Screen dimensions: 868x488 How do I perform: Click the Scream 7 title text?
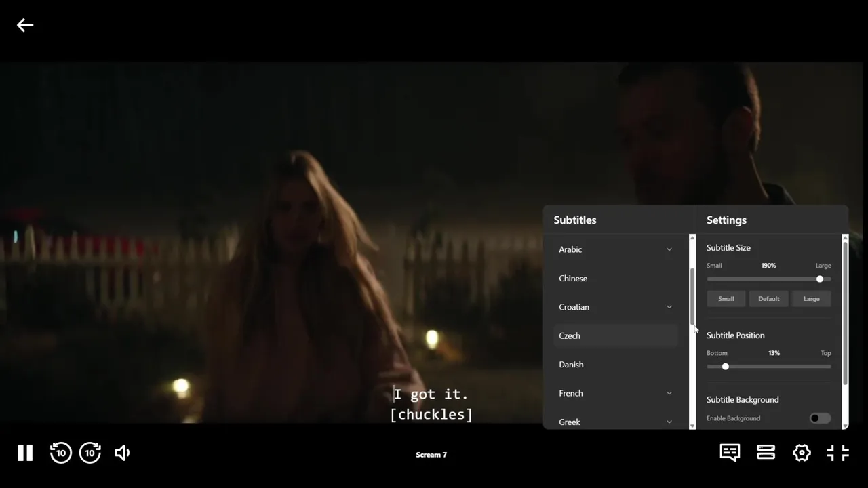point(431,455)
